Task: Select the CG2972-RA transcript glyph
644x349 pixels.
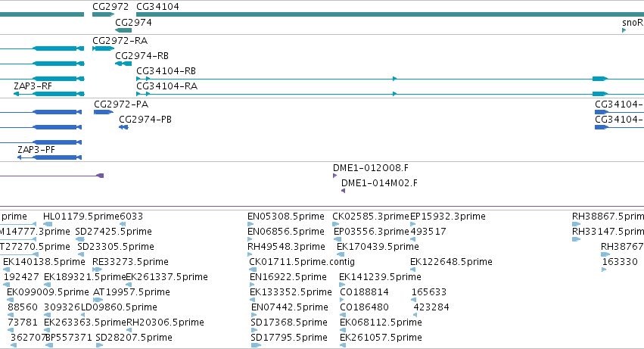Action: (x=103, y=48)
